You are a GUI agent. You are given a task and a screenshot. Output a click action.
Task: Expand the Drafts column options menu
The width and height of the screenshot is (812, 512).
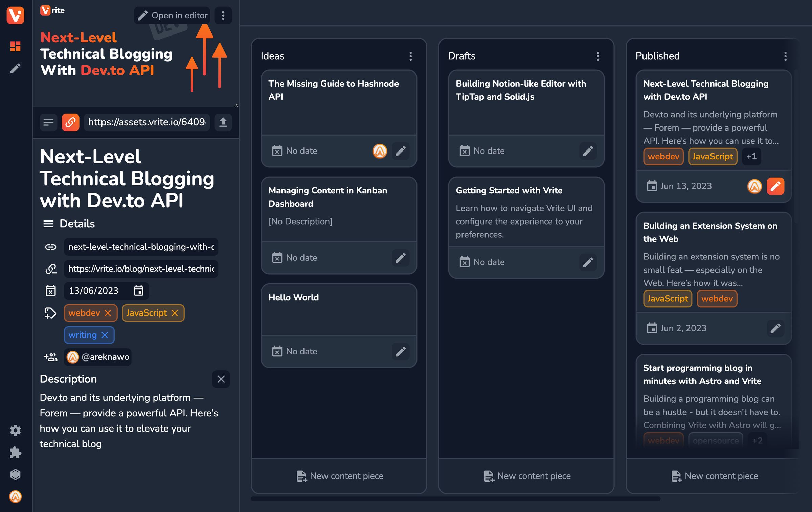597,56
